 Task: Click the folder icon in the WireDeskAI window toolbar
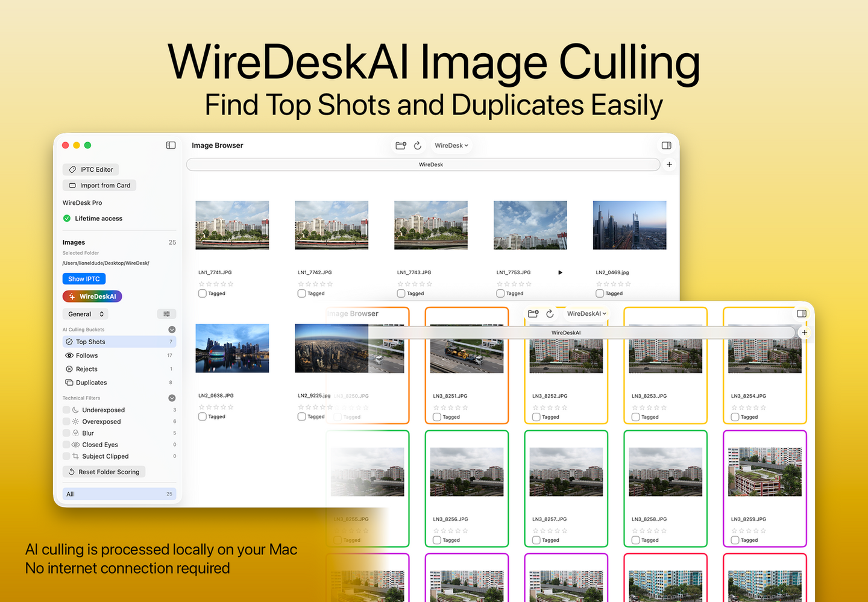point(533,313)
